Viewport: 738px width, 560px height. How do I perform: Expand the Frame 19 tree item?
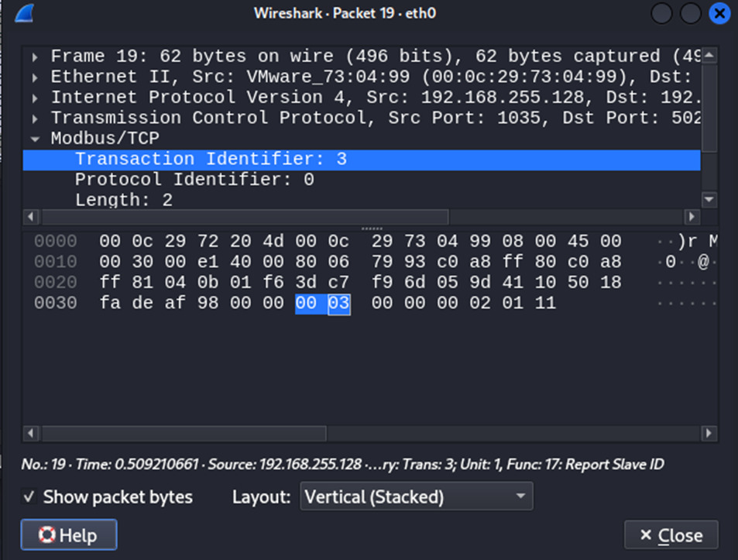[35, 56]
